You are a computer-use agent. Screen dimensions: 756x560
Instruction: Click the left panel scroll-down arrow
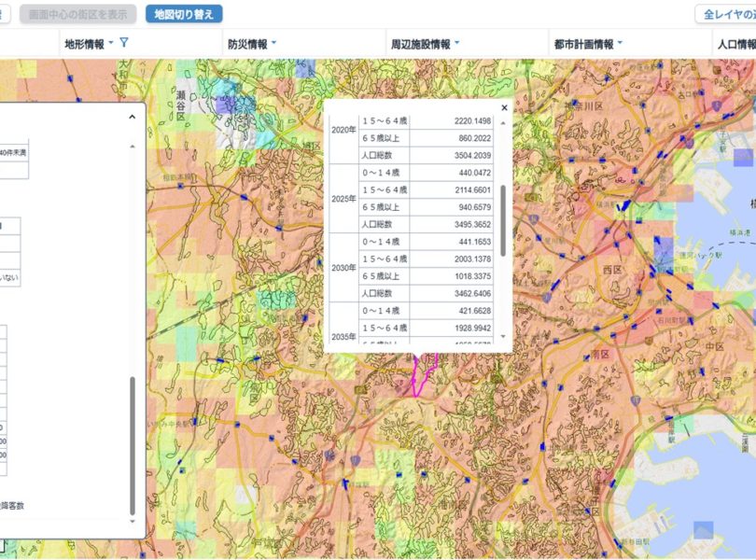point(132,523)
